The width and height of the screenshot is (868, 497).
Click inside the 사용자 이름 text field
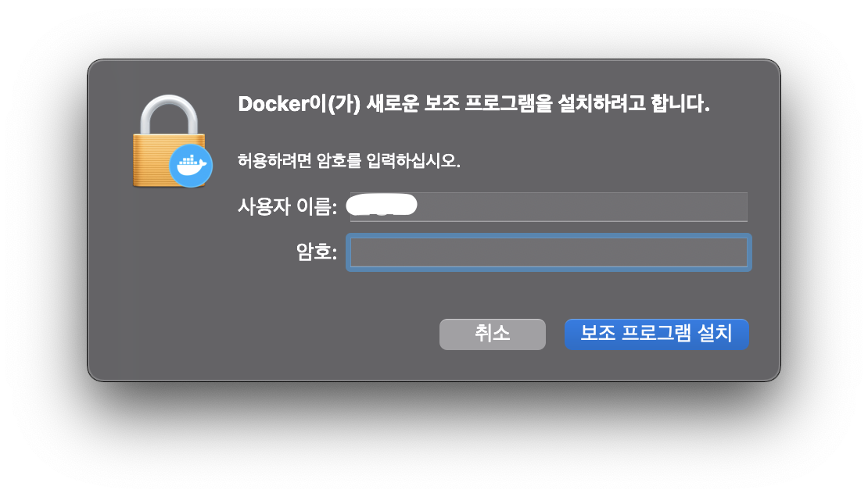549,207
